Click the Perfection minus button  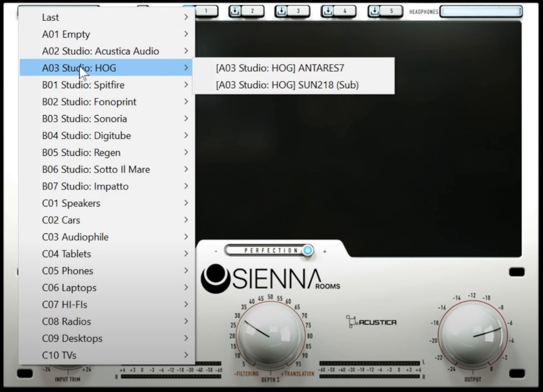[x=216, y=251]
